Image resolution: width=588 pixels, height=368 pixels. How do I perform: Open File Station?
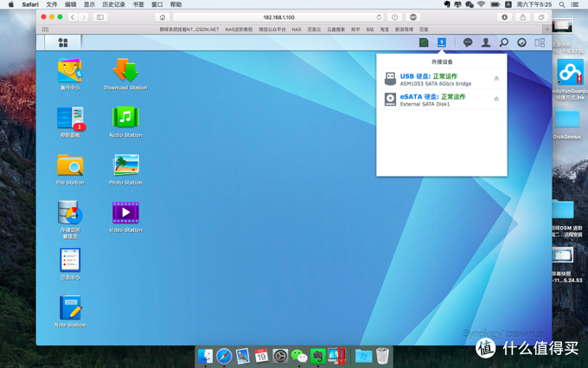tap(70, 165)
